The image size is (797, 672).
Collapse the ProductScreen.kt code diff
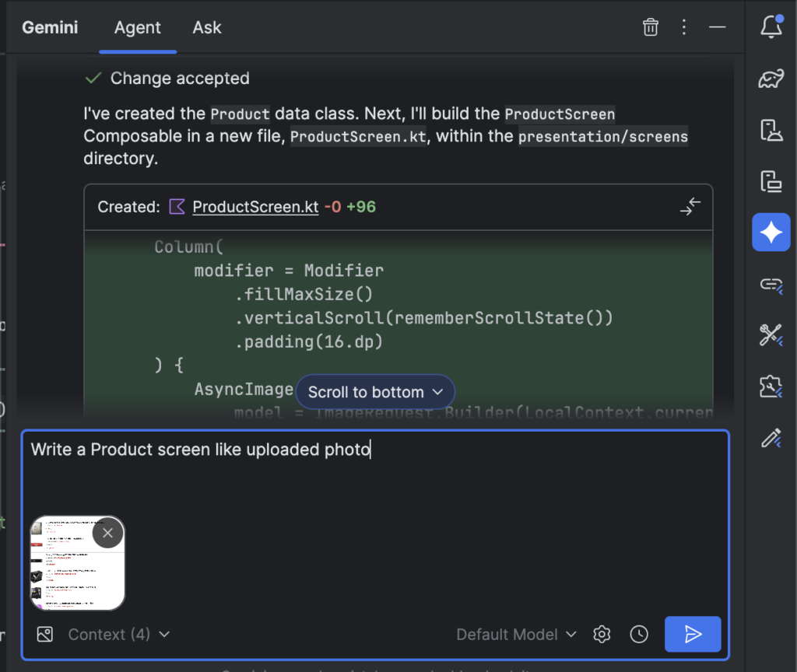(690, 207)
